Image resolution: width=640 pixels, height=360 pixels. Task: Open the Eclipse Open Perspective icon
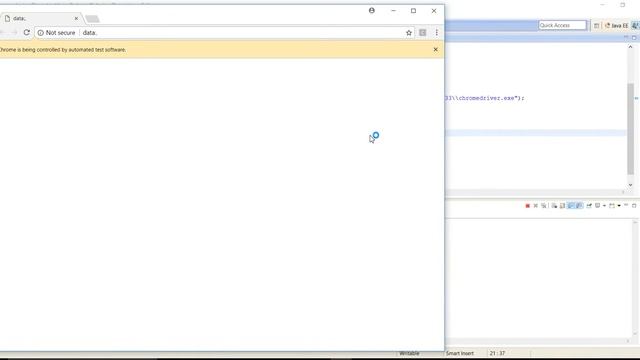pos(596,26)
